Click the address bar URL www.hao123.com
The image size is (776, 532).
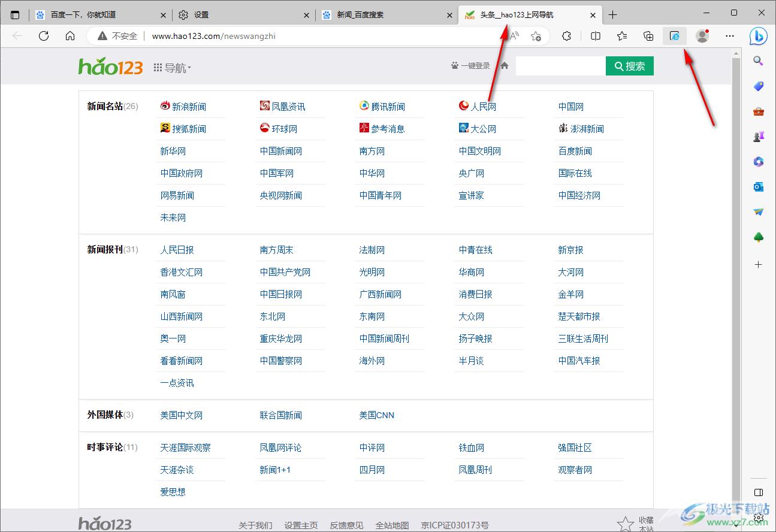[214, 36]
